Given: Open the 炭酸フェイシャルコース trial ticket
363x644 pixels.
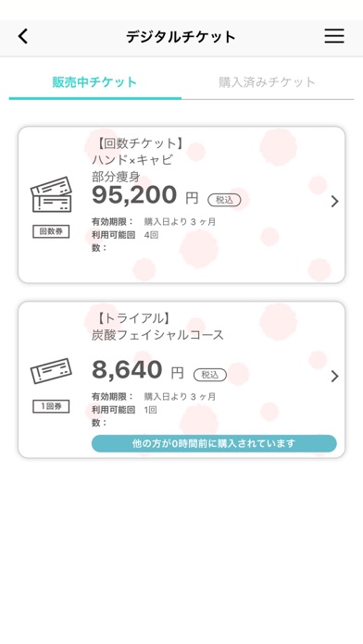Looking at the screenshot, I should (181, 379).
